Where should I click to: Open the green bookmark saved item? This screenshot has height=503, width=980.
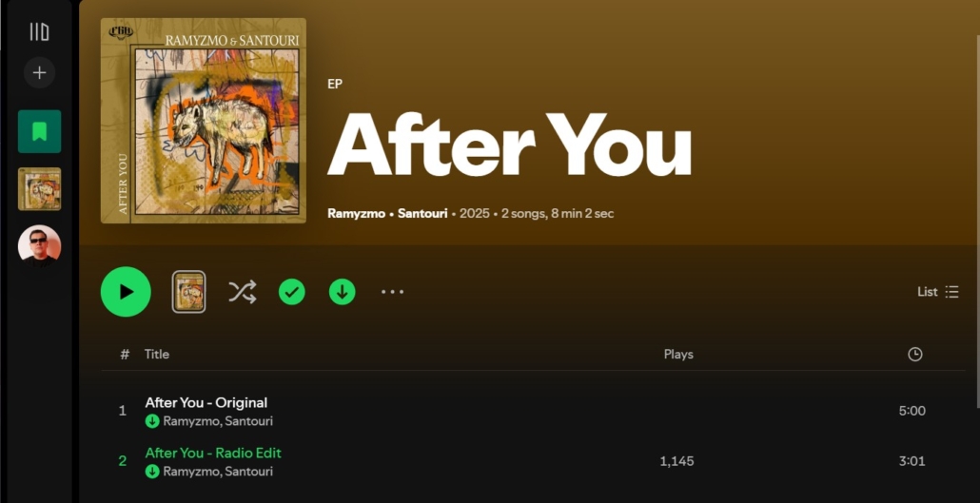pyautogui.click(x=39, y=131)
